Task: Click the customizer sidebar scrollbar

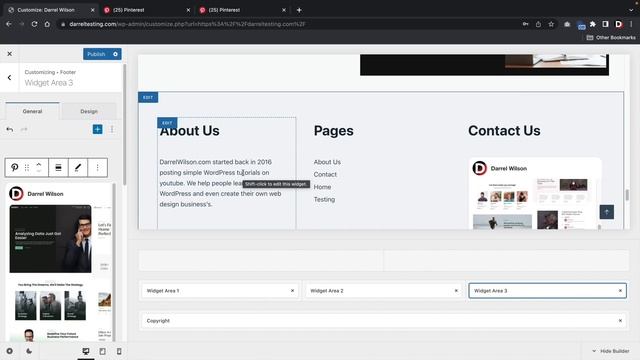Action: click(x=124, y=124)
